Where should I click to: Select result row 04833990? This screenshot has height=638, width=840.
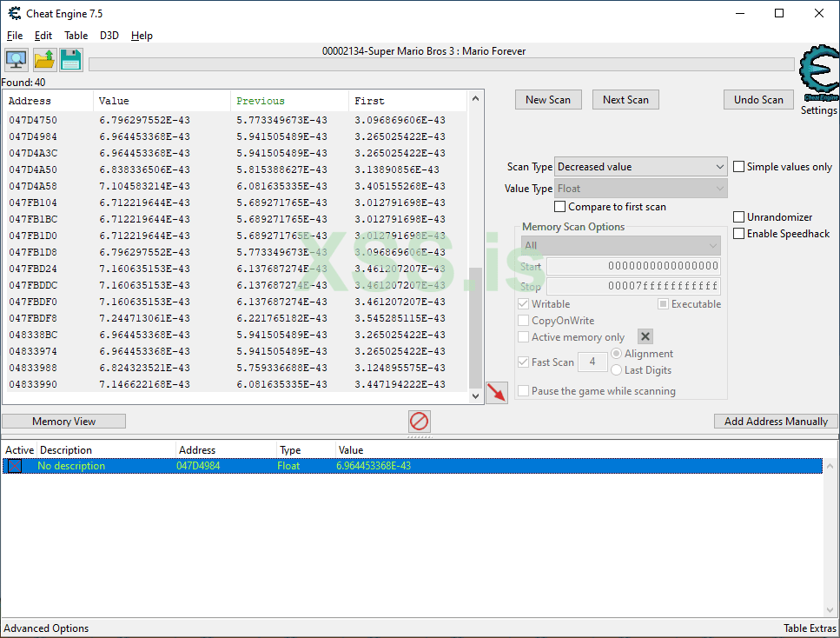pos(235,384)
